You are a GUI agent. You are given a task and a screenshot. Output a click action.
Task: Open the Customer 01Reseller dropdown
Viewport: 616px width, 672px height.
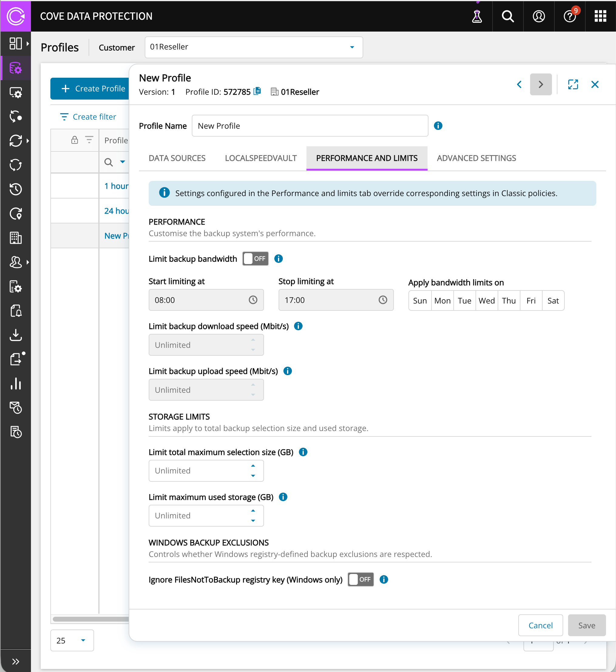pyautogui.click(x=254, y=47)
